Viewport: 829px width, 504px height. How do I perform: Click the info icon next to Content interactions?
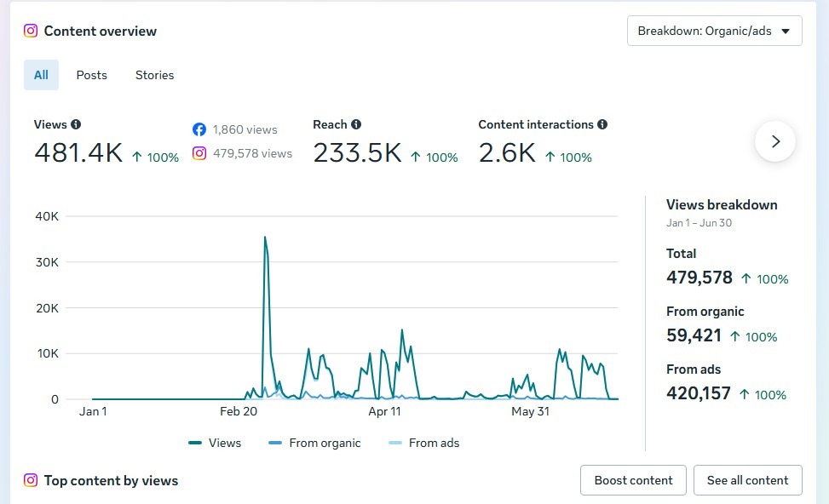(602, 124)
